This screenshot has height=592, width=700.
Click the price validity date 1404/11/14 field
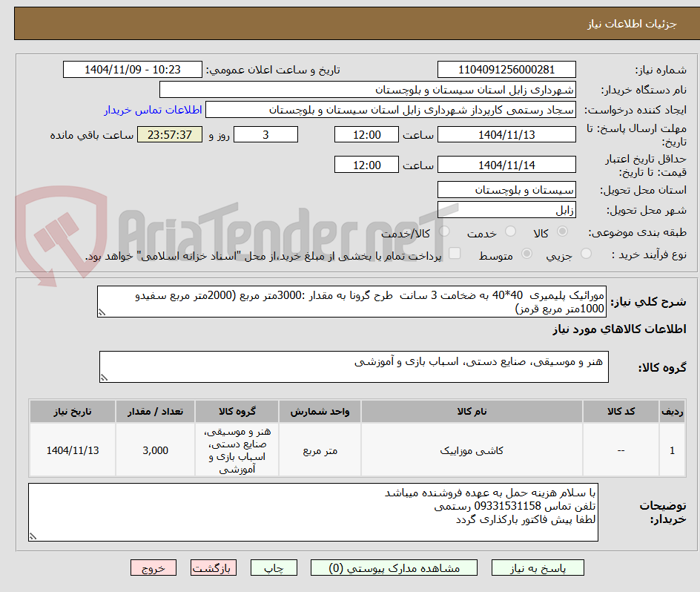tap(506, 165)
